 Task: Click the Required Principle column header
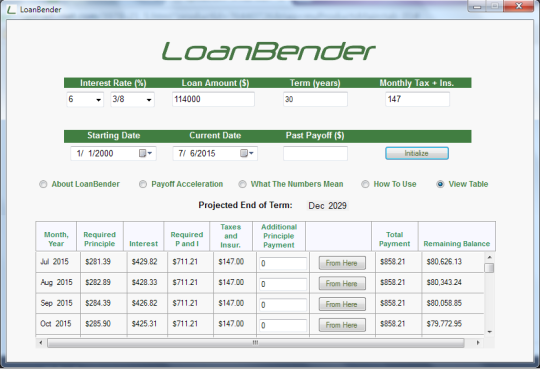coord(100,236)
